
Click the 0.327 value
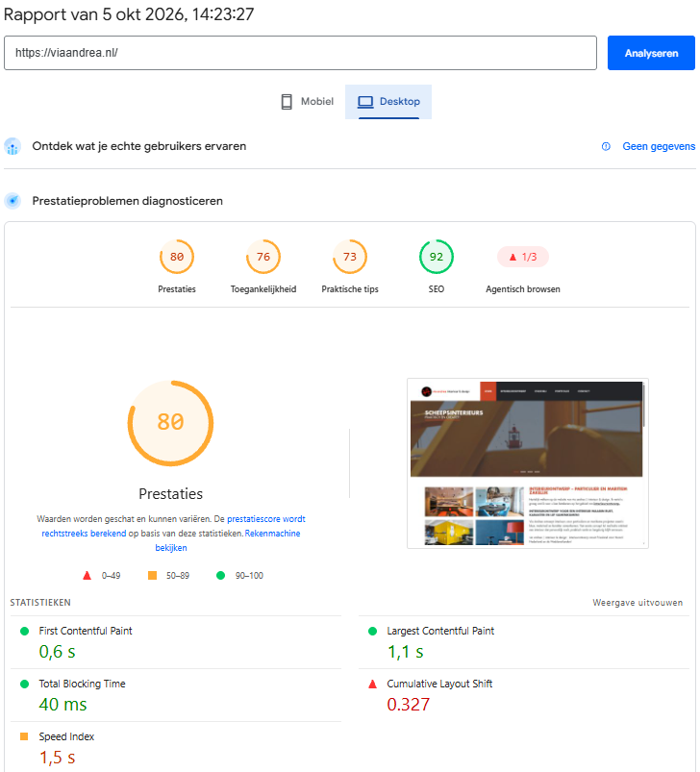[408, 705]
